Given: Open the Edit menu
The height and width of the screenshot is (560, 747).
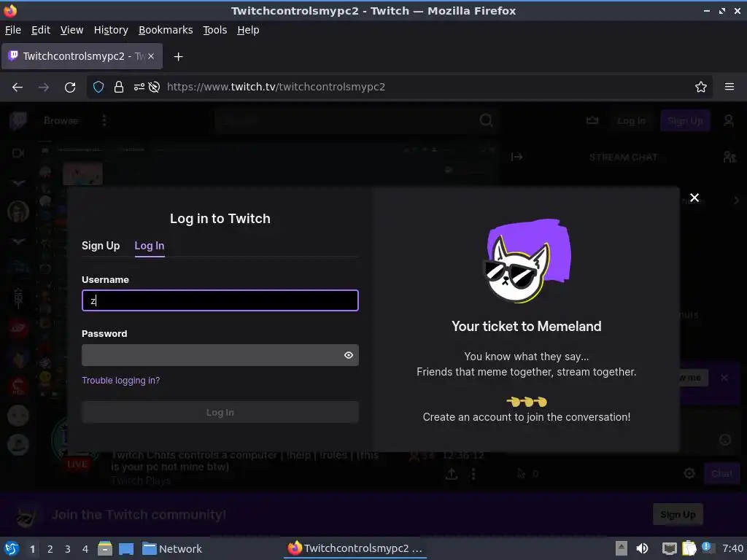Looking at the screenshot, I should (41, 30).
